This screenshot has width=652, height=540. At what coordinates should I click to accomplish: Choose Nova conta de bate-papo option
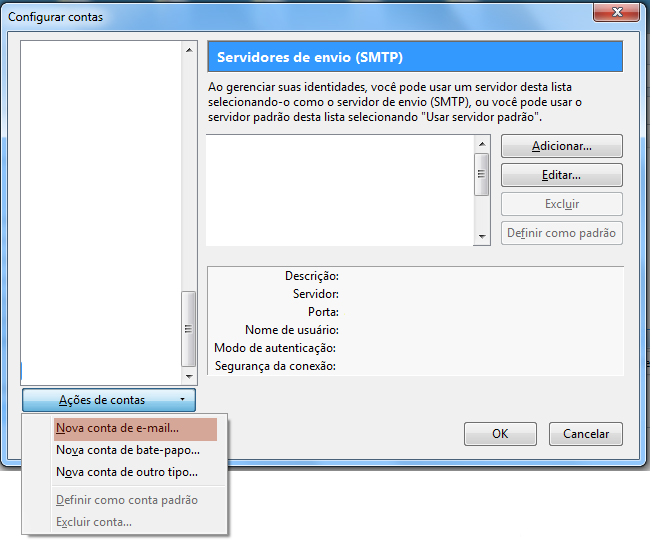click(128, 450)
